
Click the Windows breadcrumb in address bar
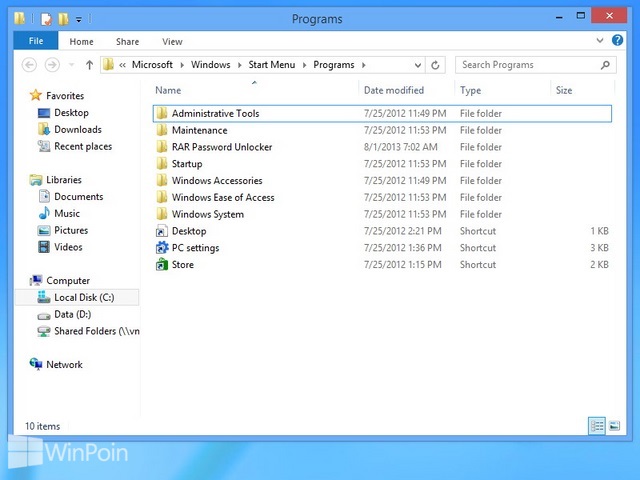click(211, 65)
